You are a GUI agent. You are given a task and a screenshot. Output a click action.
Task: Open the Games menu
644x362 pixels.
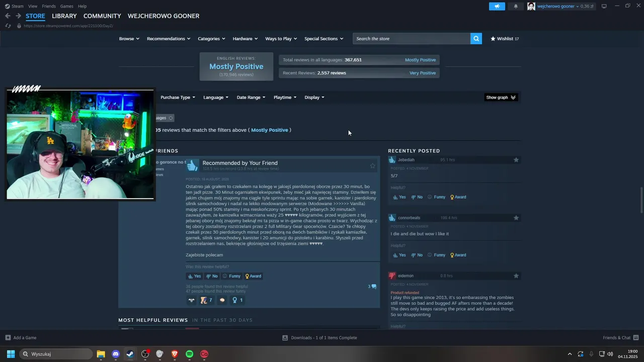pos(66,6)
